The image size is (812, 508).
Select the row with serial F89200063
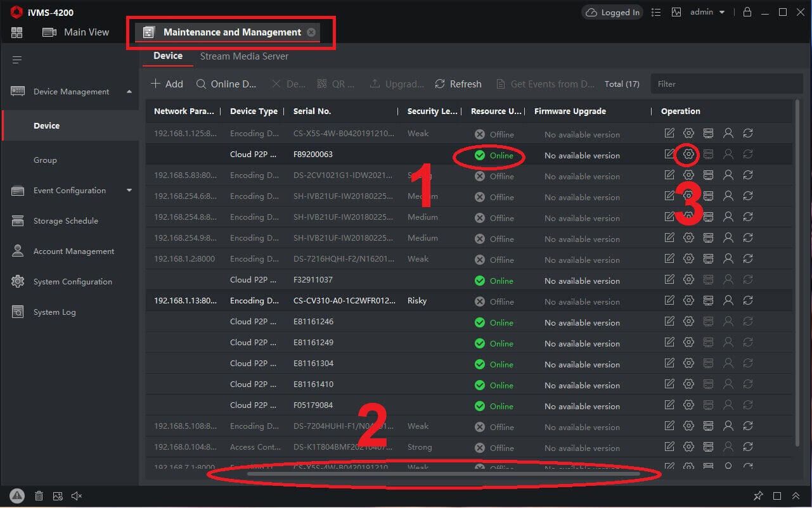coord(469,154)
